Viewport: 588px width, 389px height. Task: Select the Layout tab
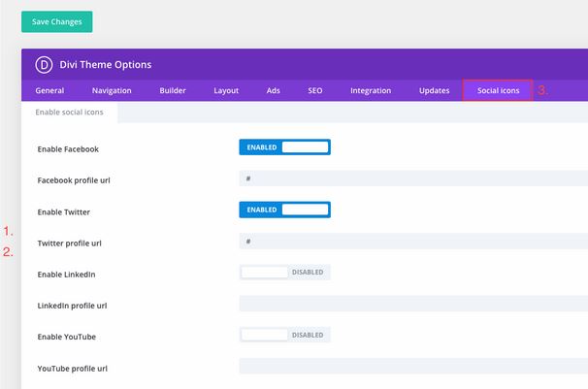pos(226,90)
